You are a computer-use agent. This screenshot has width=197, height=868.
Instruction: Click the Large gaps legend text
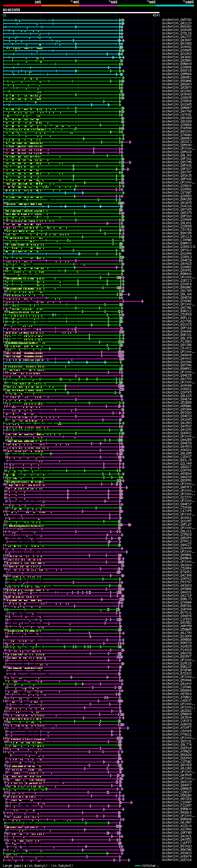pos(38,865)
